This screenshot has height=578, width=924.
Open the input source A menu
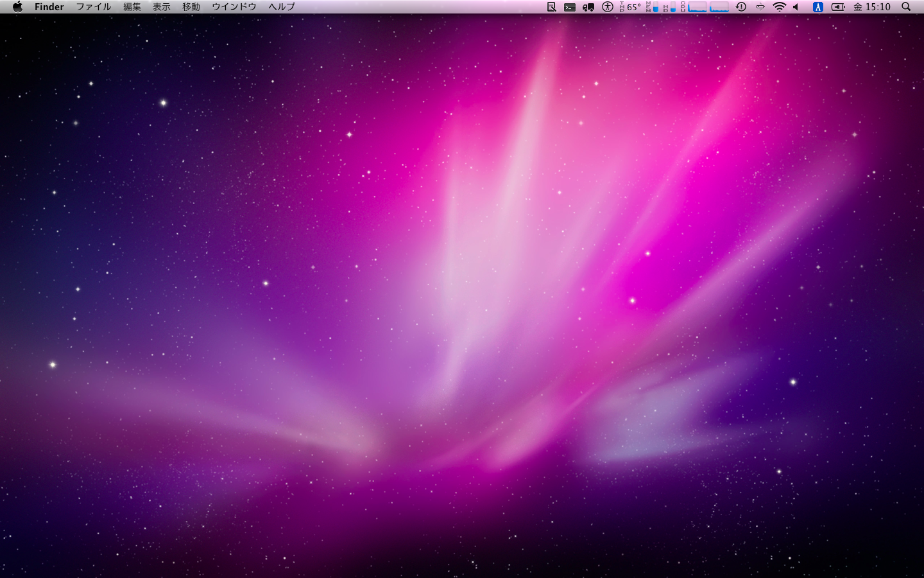[x=818, y=7]
